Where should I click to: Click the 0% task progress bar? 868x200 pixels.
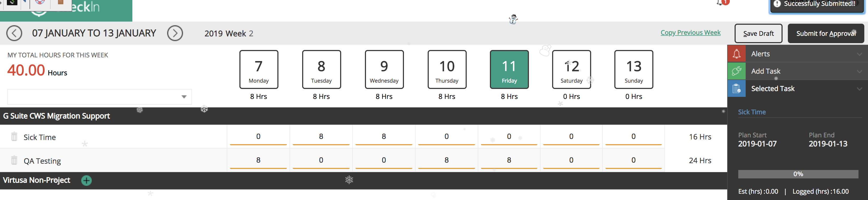[x=798, y=174]
